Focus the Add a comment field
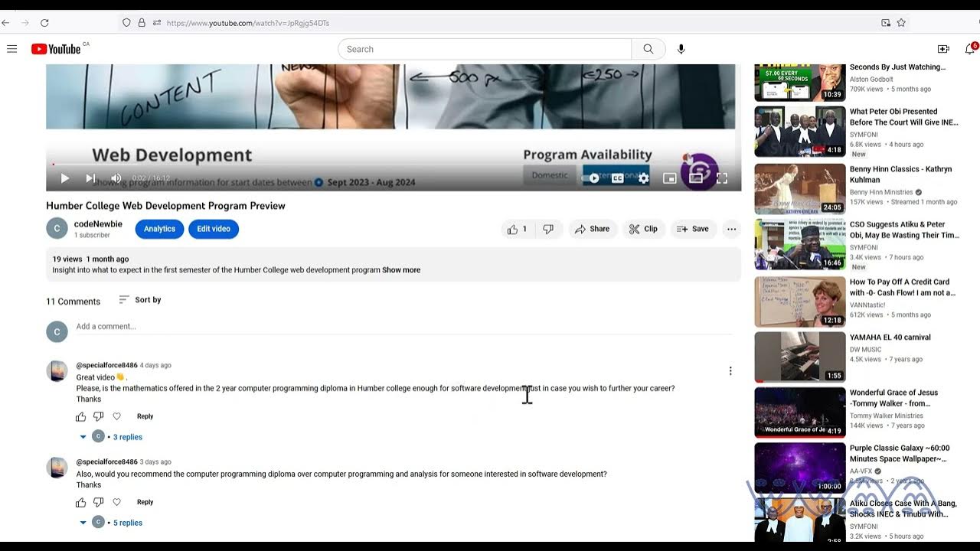Image resolution: width=980 pixels, height=551 pixels. [404, 327]
